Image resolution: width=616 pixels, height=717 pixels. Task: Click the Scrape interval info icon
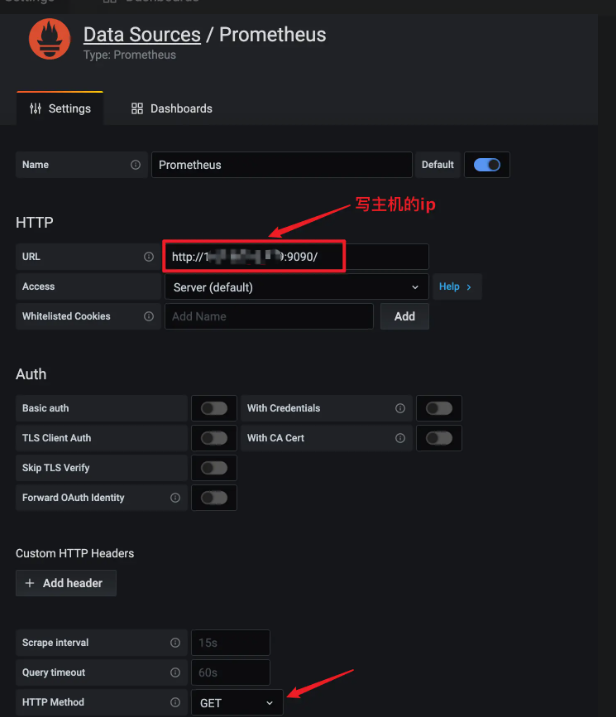pos(175,643)
